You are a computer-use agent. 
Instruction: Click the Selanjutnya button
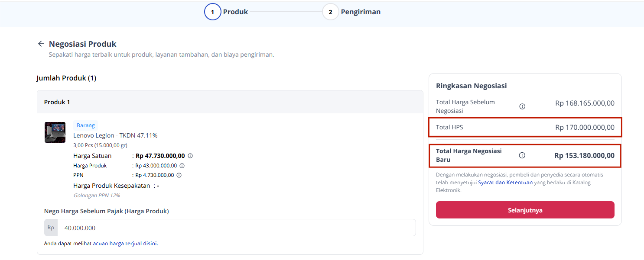click(525, 210)
